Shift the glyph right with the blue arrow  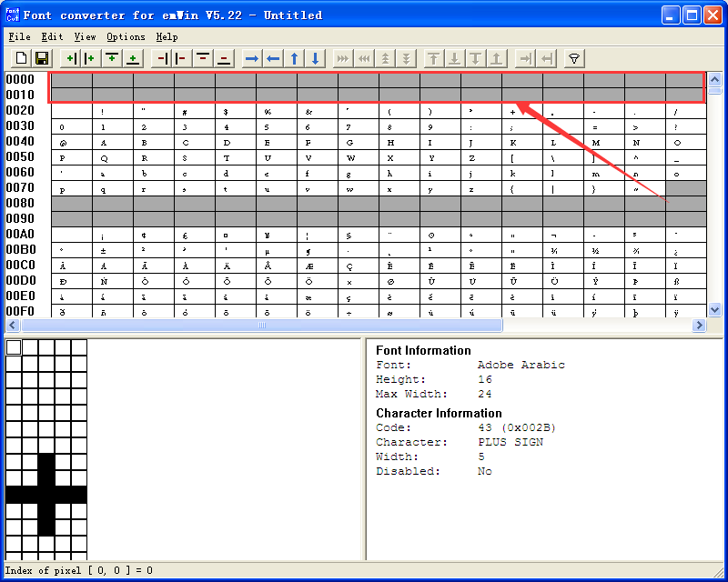tap(252, 58)
